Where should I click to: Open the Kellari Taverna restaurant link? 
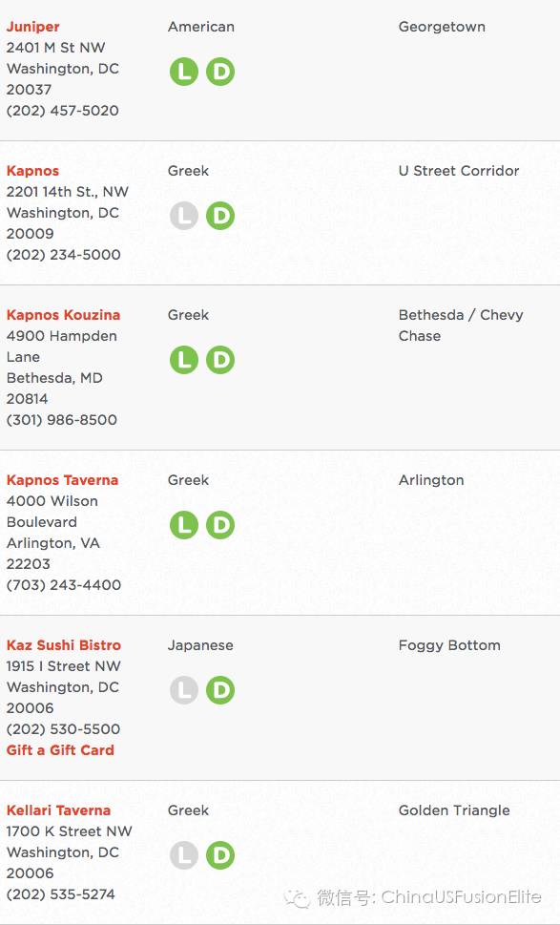[58, 809]
